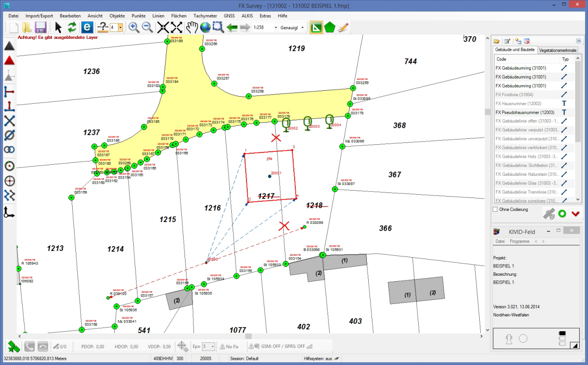Open the scale 1:258 dropdown
The width and height of the screenshot is (588, 365).
[x=276, y=28]
